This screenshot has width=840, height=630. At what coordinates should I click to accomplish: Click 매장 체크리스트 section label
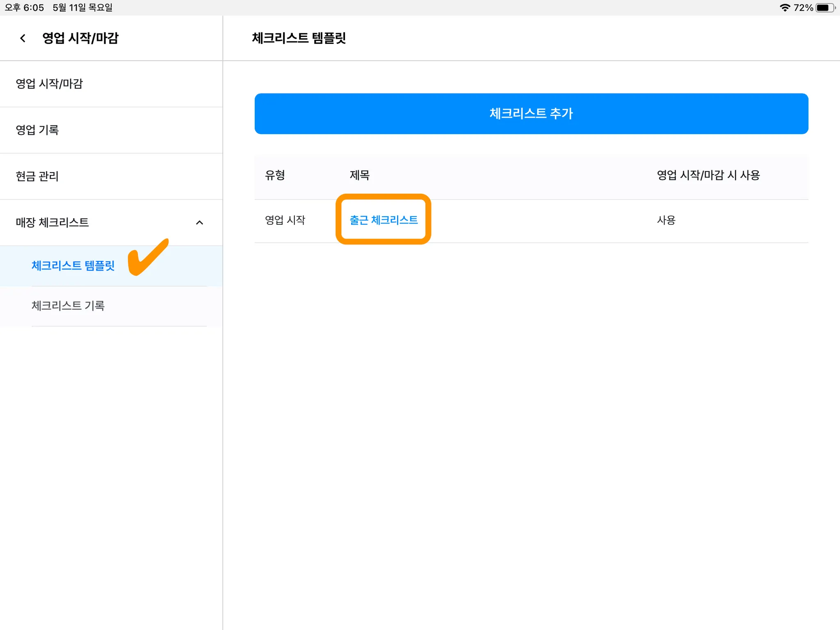[52, 222]
